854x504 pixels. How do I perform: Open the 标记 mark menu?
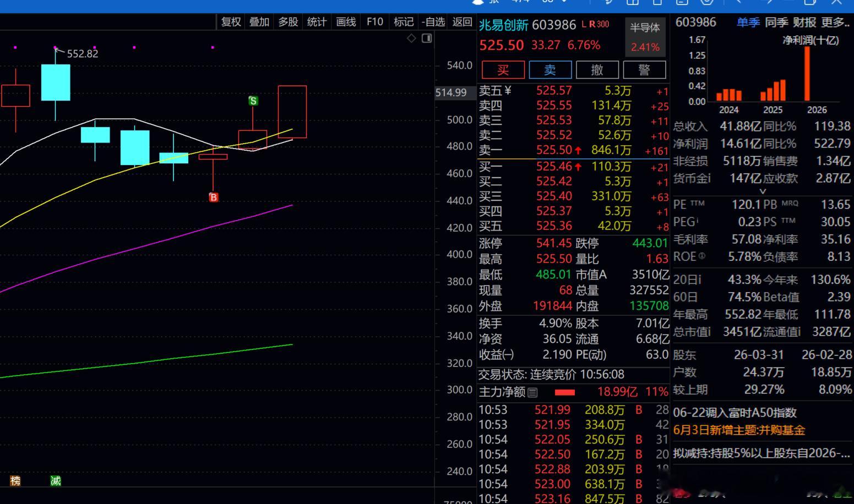coord(404,22)
